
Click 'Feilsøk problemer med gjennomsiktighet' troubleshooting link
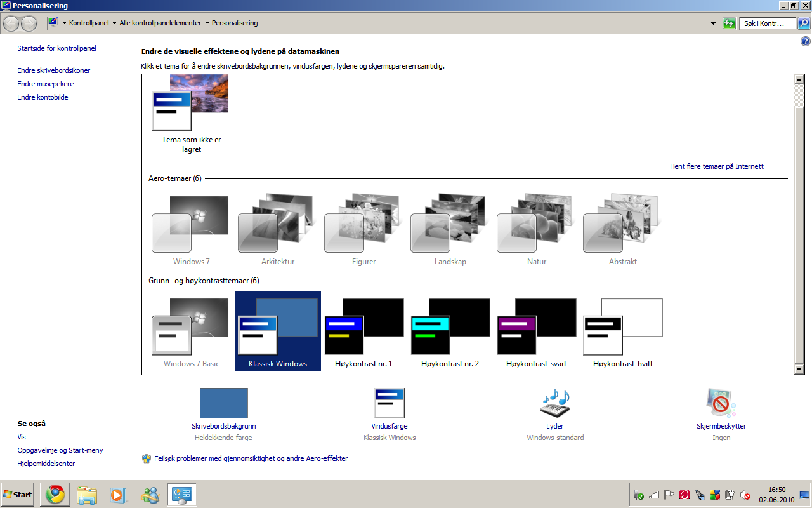[x=251, y=458]
